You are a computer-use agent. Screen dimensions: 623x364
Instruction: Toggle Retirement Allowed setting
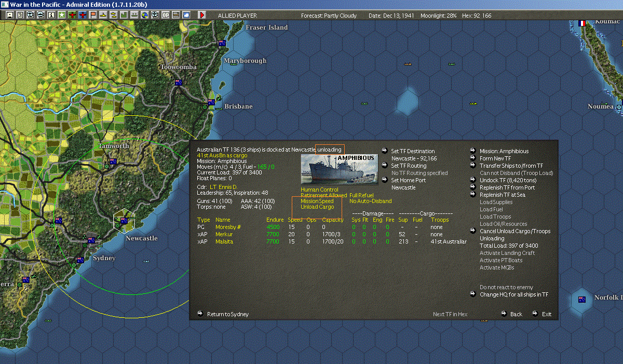[323, 196]
